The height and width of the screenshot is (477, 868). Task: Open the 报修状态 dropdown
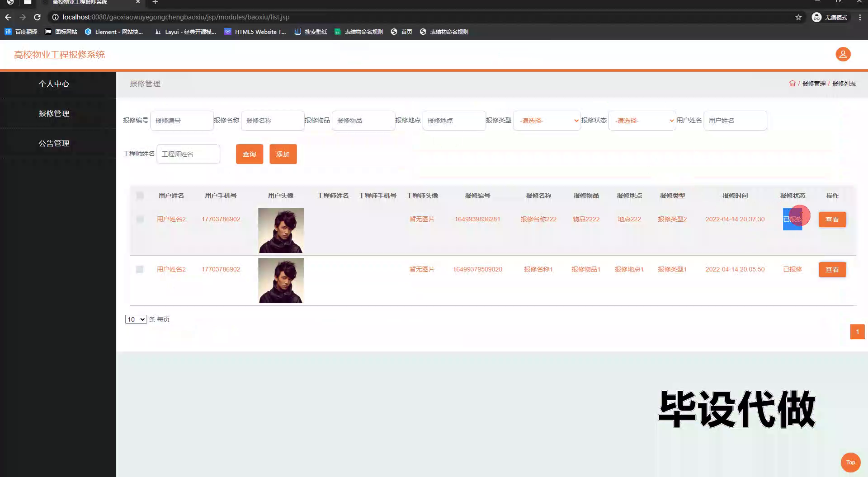point(642,121)
